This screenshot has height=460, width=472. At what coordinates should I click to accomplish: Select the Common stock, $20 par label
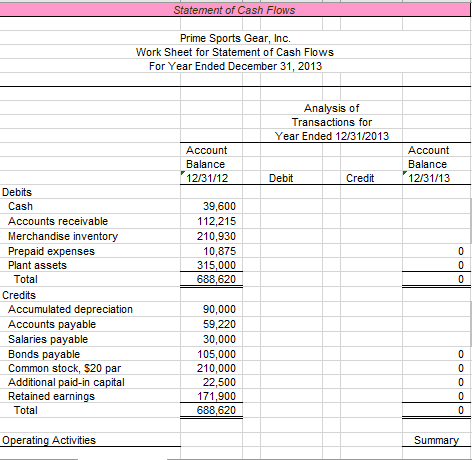tap(65, 368)
